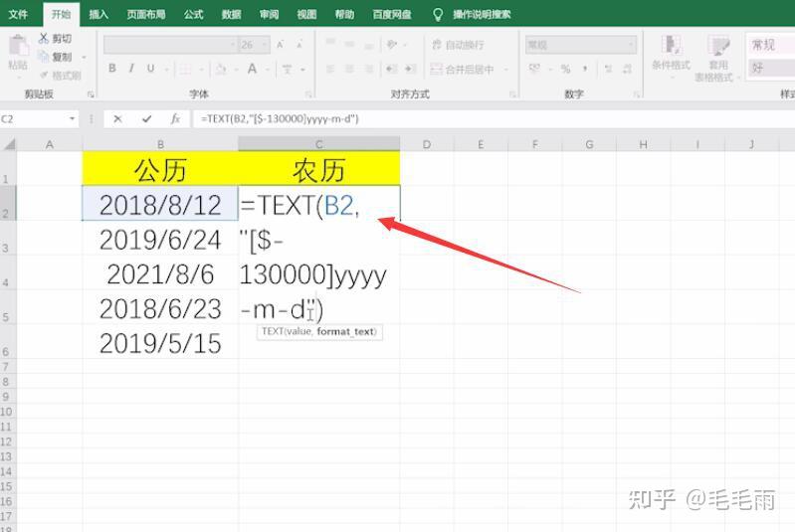Click the 自动换行 wrap text button
The image size is (795, 532).
tap(459, 45)
